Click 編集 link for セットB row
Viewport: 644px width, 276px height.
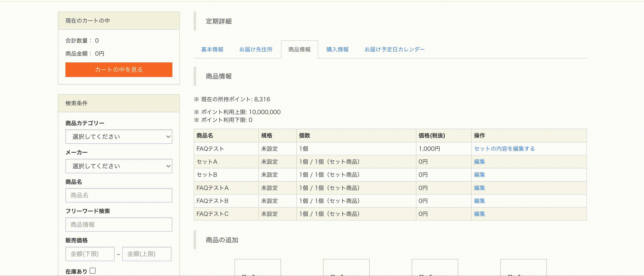click(480, 175)
